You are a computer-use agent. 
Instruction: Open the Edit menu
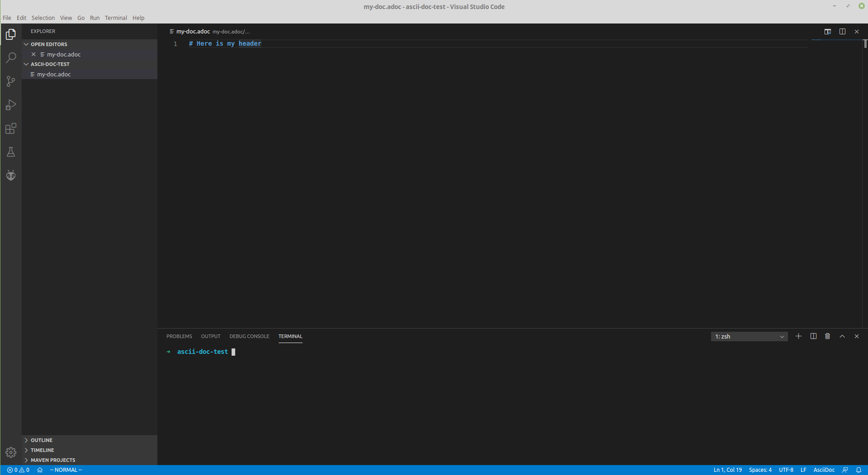pyautogui.click(x=22, y=18)
